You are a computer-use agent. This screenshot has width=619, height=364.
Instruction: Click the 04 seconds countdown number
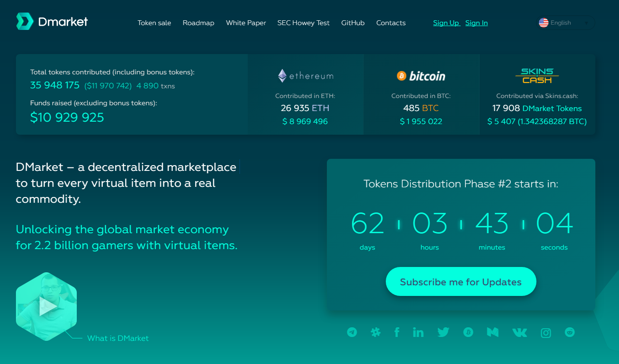[554, 224]
